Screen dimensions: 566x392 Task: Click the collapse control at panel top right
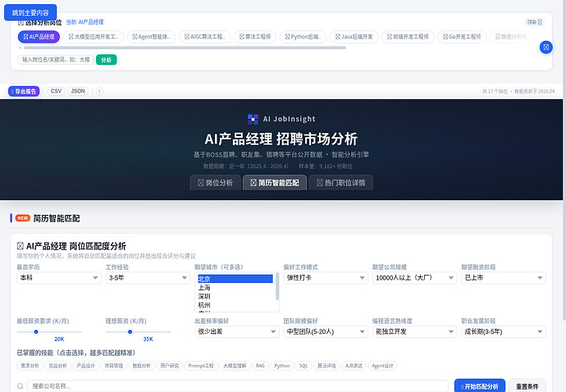click(x=535, y=22)
